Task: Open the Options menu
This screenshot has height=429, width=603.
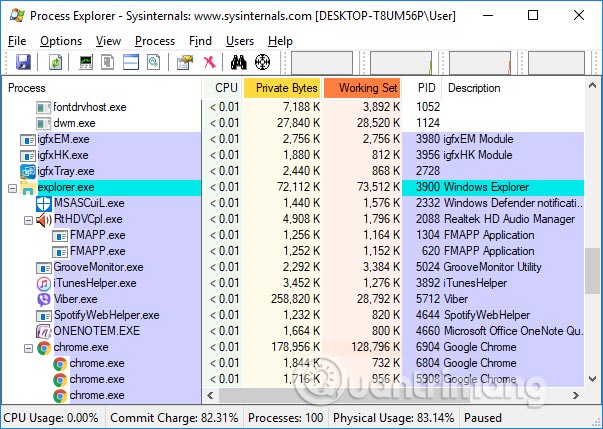Action: [x=61, y=41]
